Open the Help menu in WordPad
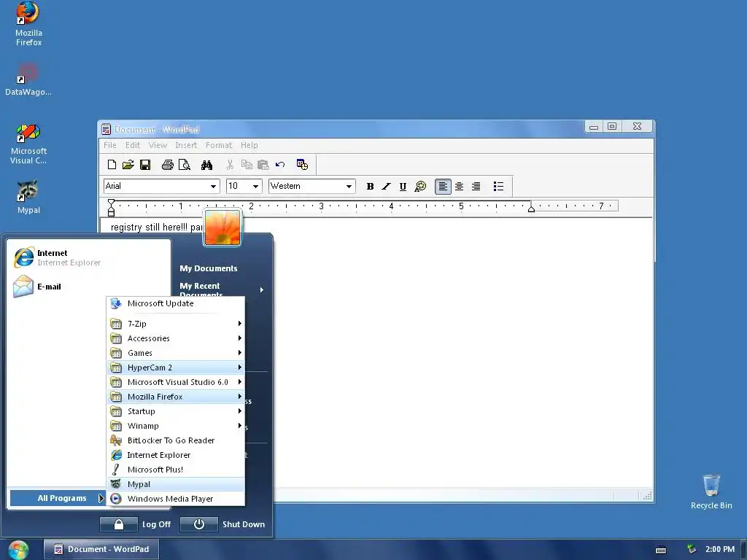 [249, 145]
